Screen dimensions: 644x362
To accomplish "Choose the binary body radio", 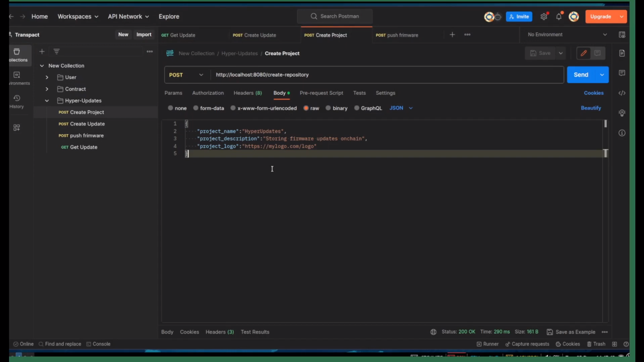I will [328, 108].
